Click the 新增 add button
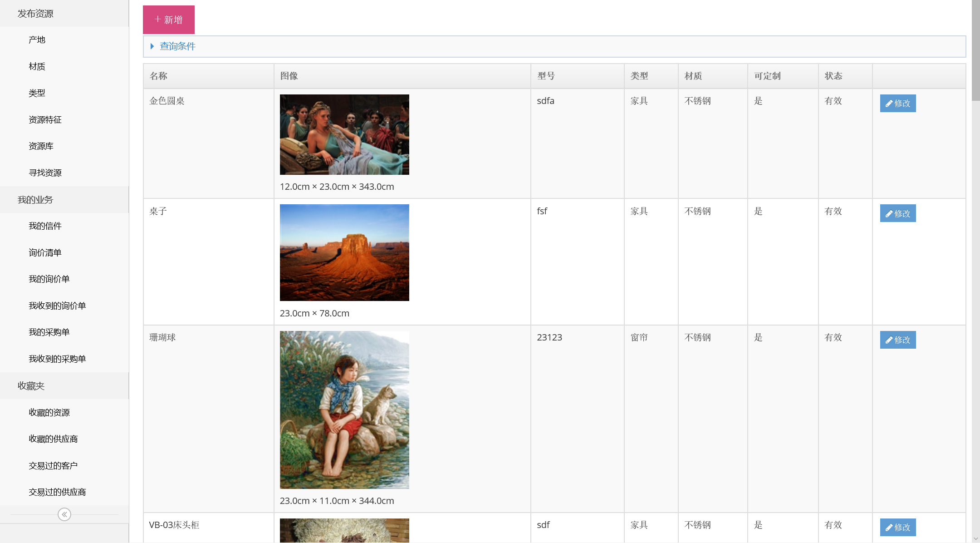 point(168,20)
